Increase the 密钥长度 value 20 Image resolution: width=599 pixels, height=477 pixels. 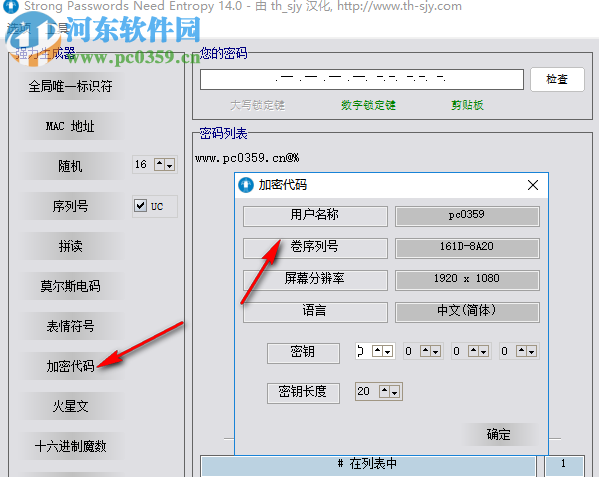[384, 391]
